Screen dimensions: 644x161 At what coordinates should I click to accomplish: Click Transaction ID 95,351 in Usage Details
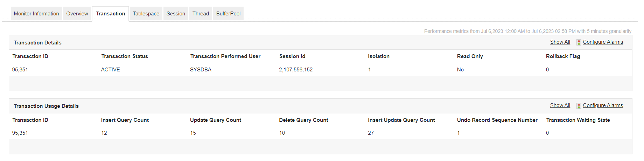[20, 133]
